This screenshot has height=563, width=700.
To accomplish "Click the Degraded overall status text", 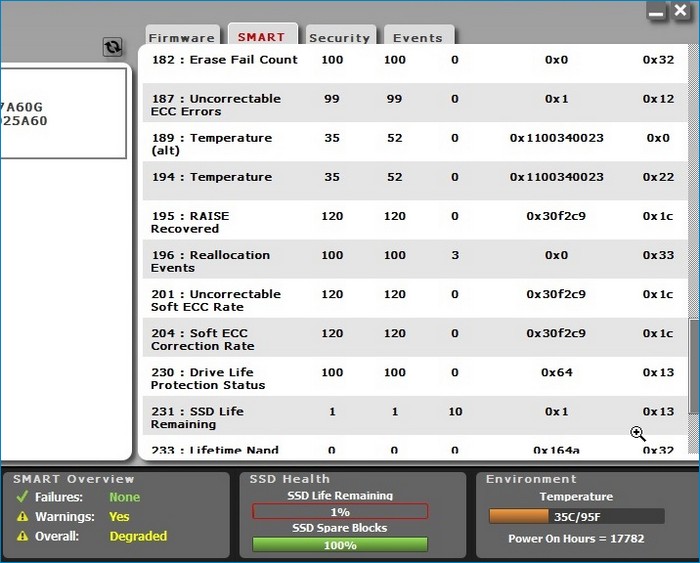I will 138,536.
